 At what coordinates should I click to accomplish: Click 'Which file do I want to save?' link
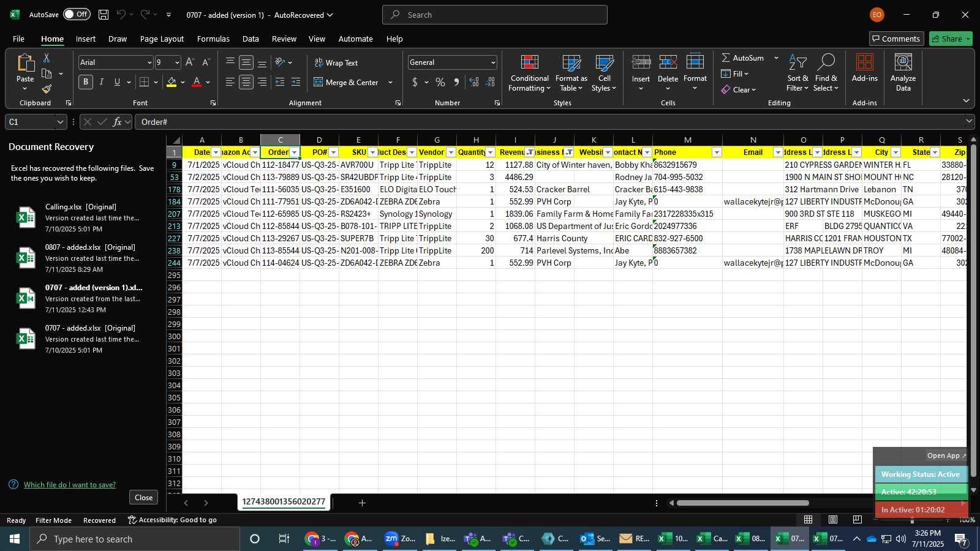tap(70, 484)
